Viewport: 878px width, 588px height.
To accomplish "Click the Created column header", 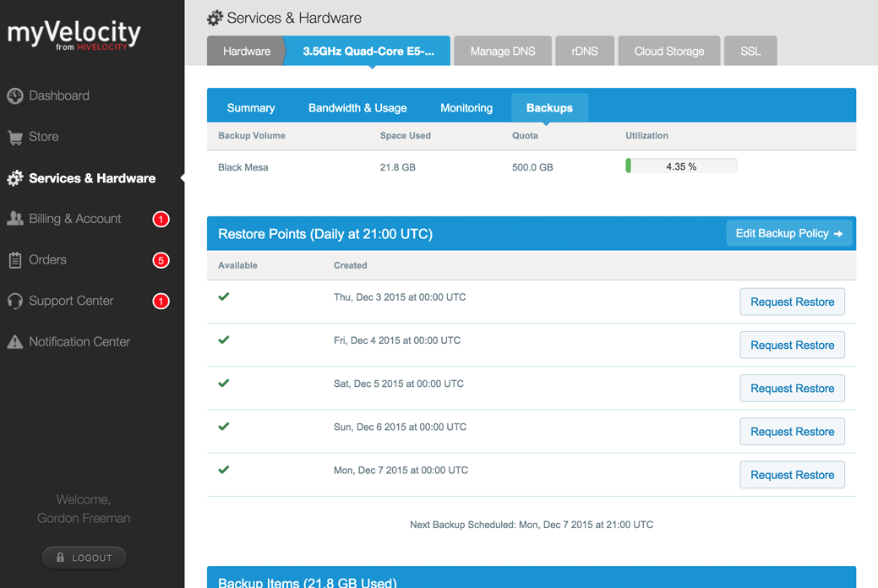I will pos(351,265).
